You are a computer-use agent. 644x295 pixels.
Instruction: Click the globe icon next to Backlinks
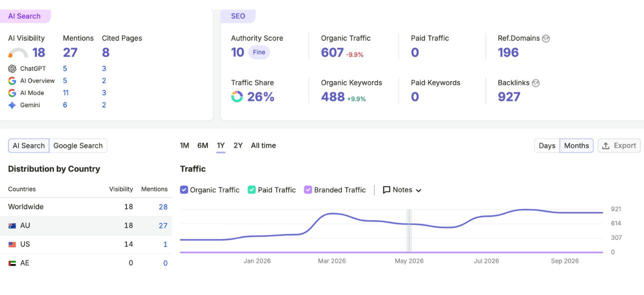click(x=536, y=83)
